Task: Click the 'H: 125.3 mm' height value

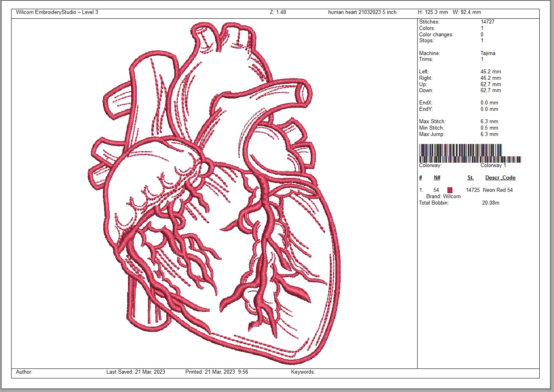Action: (x=433, y=12)
